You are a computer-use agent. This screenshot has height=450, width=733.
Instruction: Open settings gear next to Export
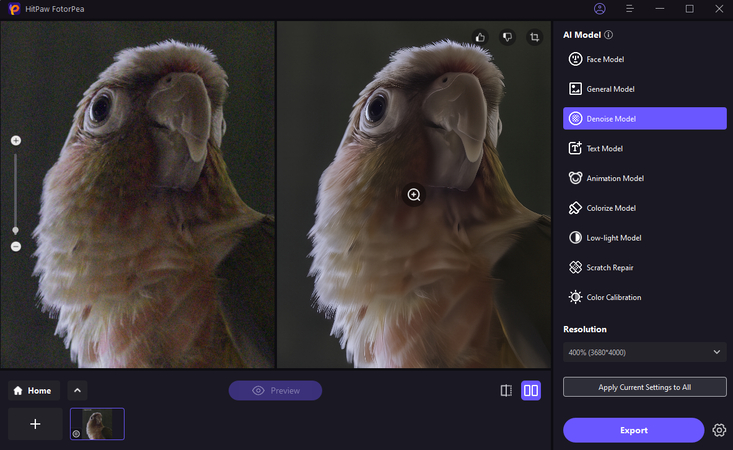(719, 430)
